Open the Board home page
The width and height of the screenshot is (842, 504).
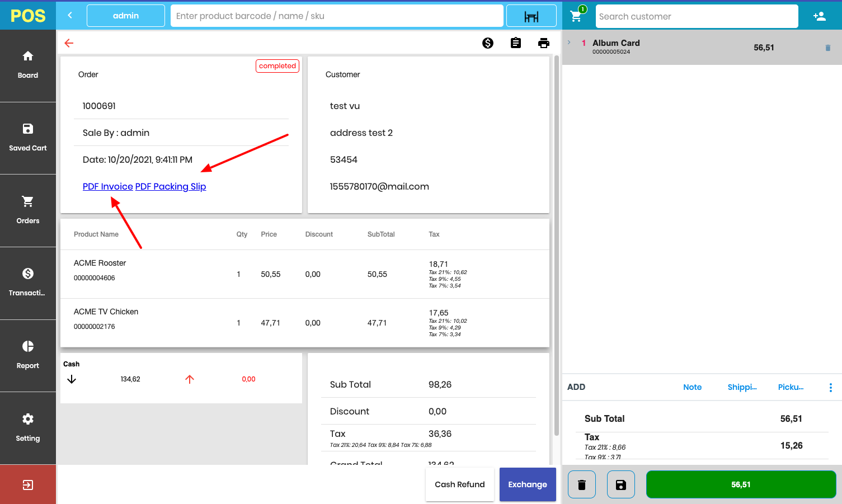28,65
